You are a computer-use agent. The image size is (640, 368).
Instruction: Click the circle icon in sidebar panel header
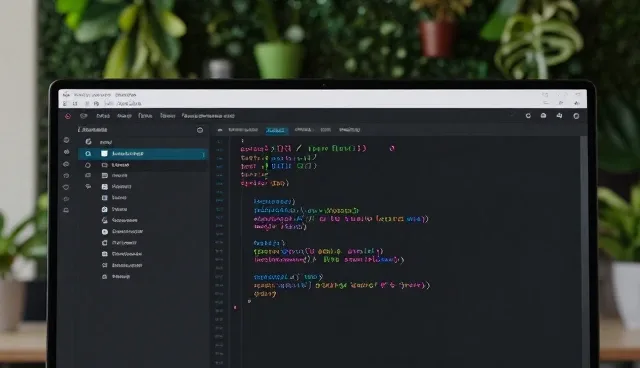click(200, 130)
